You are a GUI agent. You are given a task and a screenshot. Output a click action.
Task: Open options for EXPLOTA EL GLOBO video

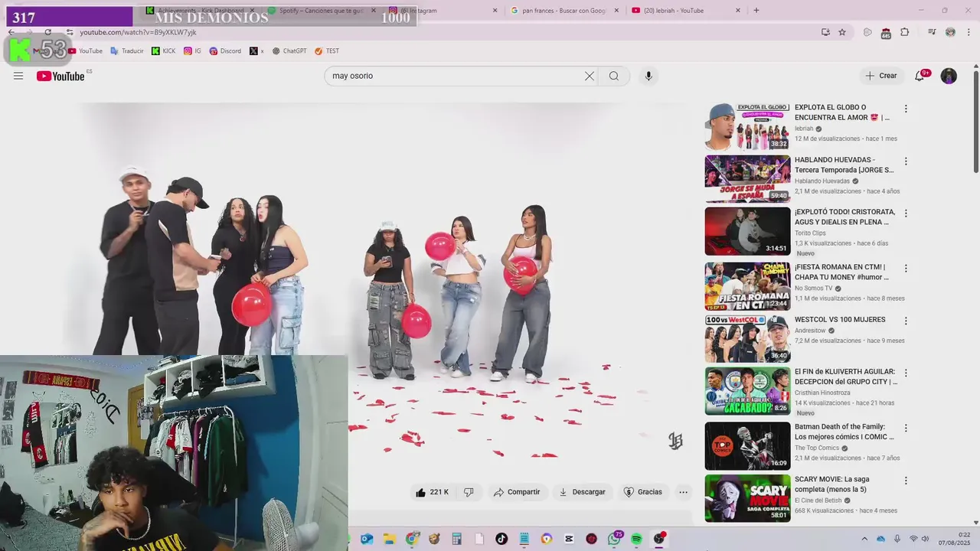click(x=906, y=109)
